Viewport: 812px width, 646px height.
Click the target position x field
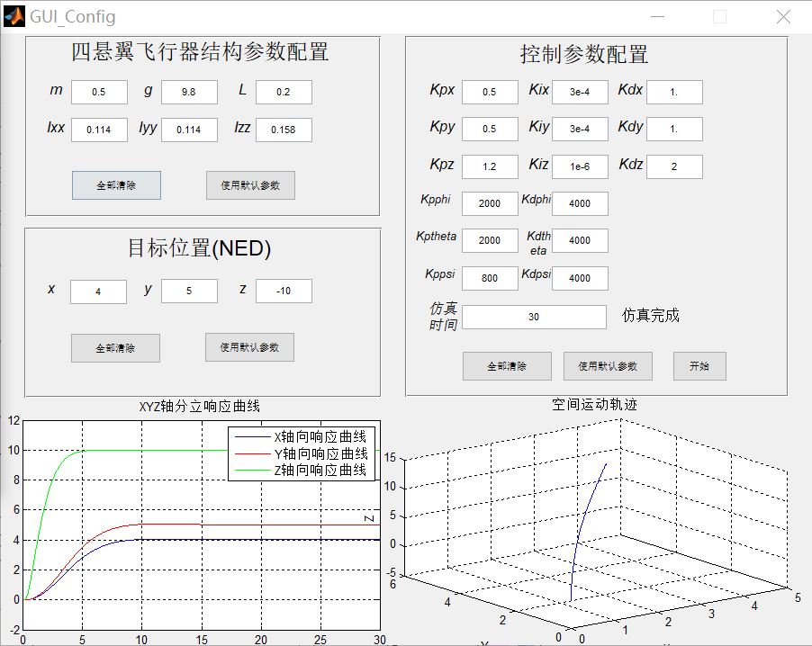(99, 292)
